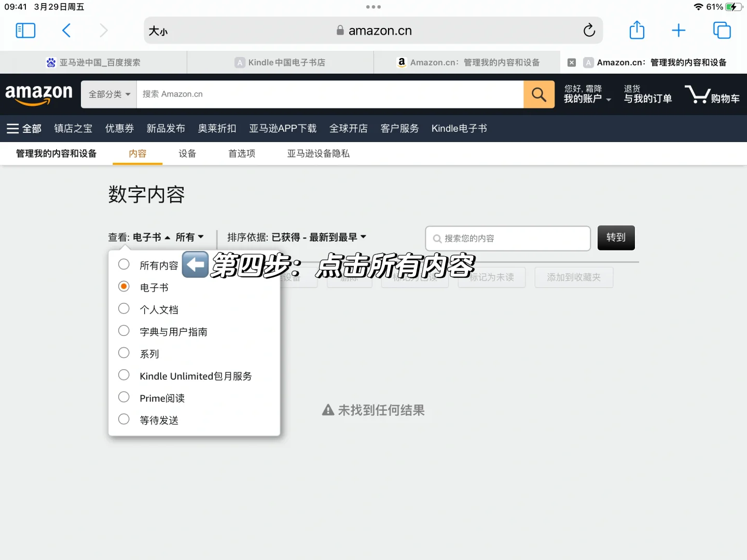Open Kindle电子书 link
Image resolution: width=747 pixels, height=560 pixels.
coord(459,129)
